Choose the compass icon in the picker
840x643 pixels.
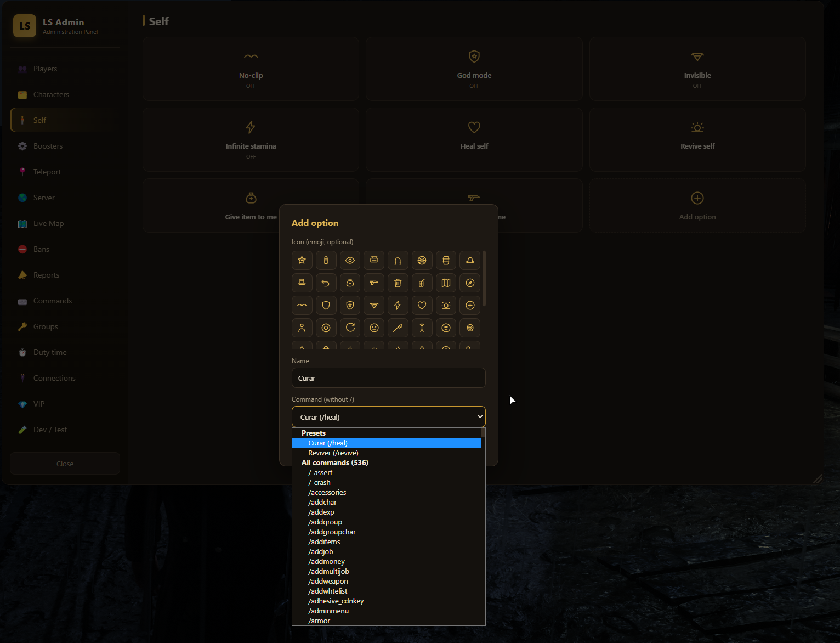point(470,283)
